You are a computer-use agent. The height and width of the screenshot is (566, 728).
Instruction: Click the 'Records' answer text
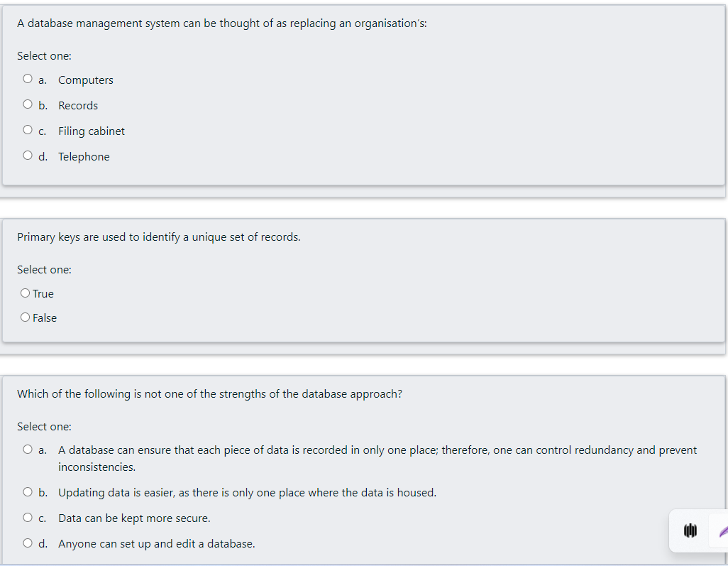(x=78, y=106)
